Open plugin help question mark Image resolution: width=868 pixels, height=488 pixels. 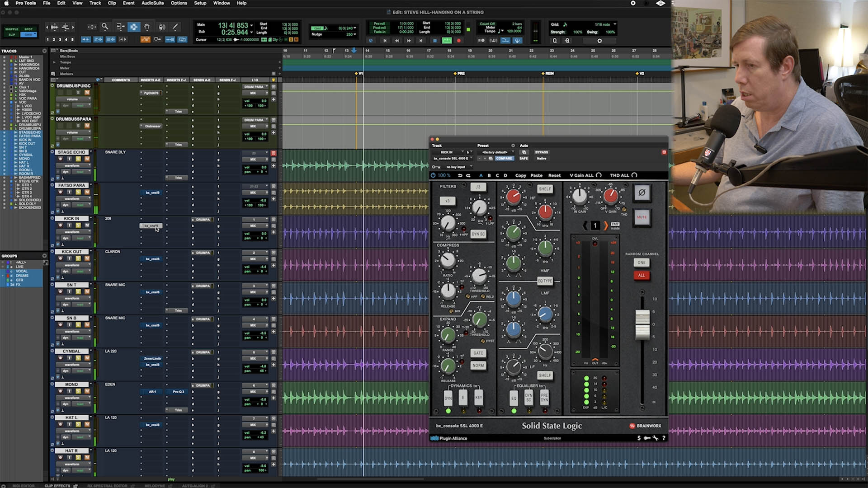[664, 438]
